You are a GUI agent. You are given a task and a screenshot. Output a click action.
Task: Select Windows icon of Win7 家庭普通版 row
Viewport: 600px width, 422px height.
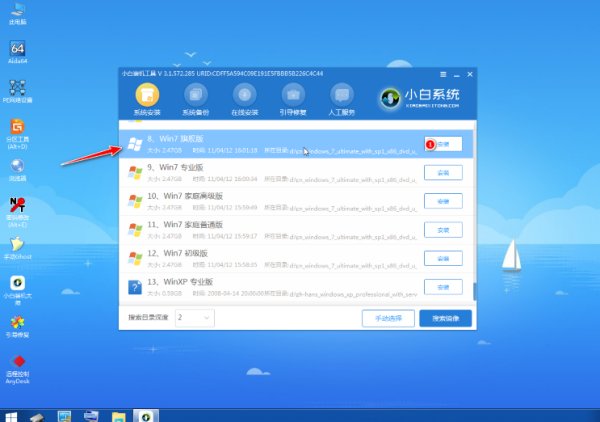pos(135,230)
